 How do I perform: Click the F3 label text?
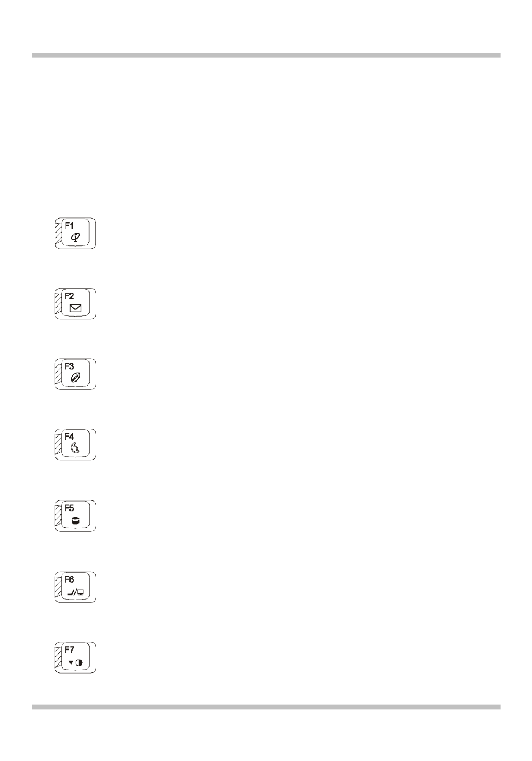pos(69,366)
